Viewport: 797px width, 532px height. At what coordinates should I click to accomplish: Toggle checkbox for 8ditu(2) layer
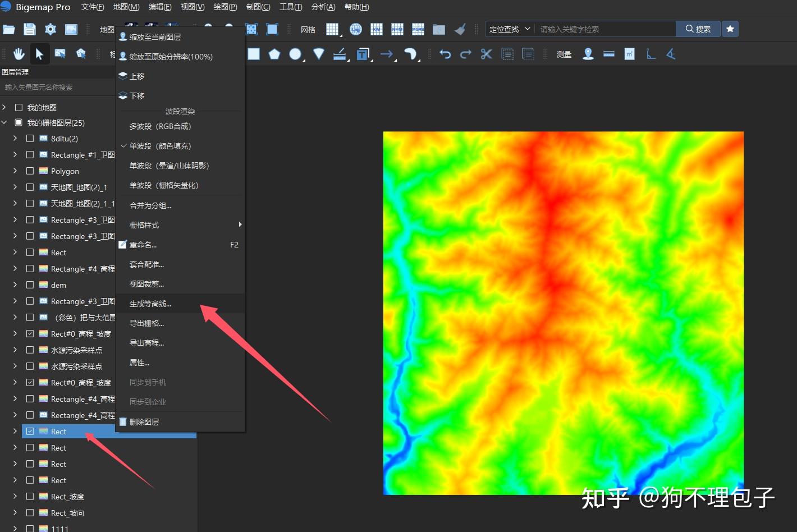point(30,138)
